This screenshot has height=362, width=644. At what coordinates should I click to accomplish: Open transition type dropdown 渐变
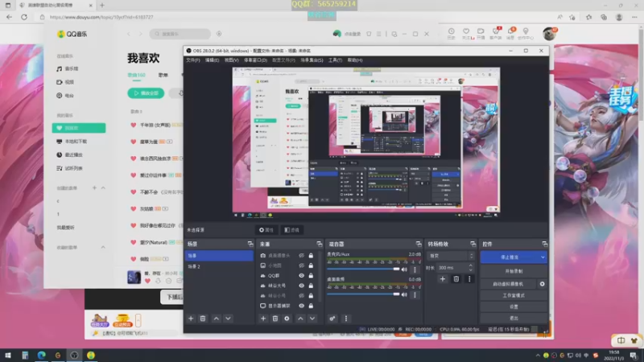tap(451, 256)
